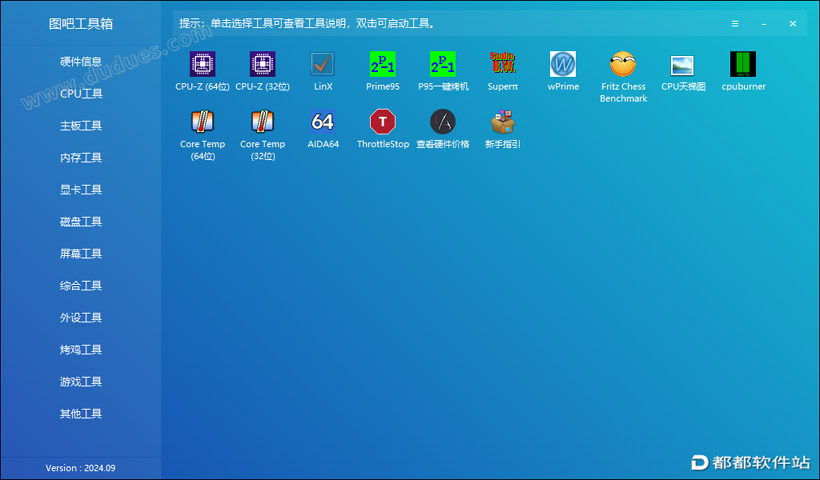
Task: Switch to 硬件信息 category
Action: 81,62
